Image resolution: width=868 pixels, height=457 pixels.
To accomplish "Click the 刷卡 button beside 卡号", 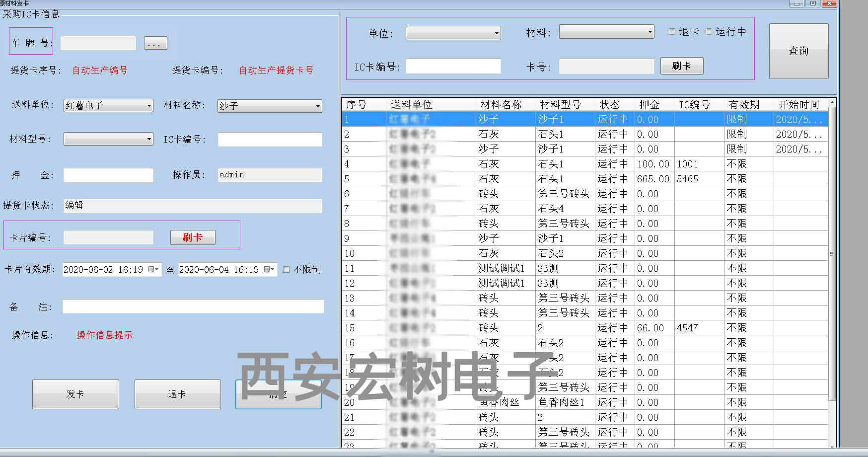I will pyautogui.click(x=682, y=66).
